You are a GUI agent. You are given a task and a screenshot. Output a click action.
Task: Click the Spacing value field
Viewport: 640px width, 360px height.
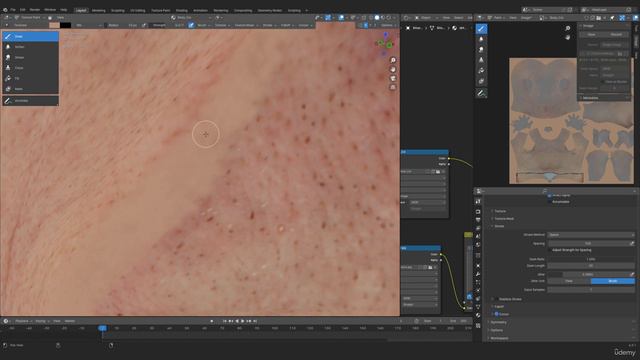pyautogui.click(x=588, y=243)
